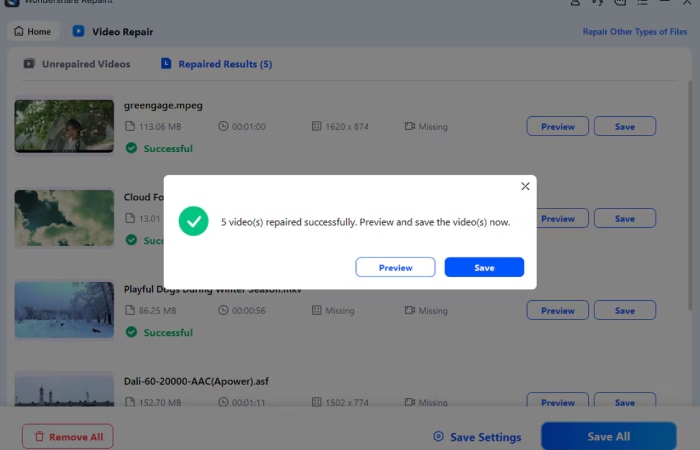Click the Repaired Results tab file icon
The height and width of the screenshot is (450, 700).
pyautogui.click(x=166, y=63)
